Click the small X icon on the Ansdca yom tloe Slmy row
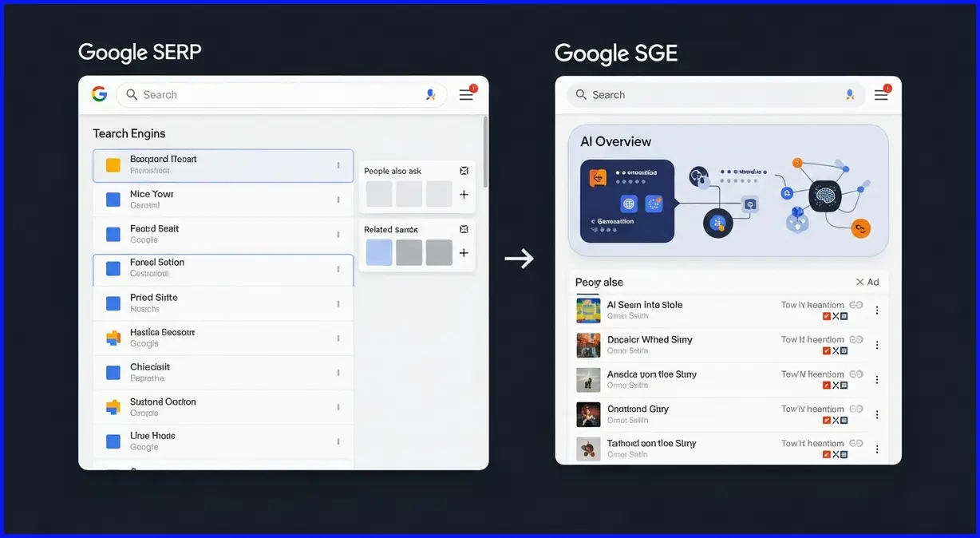 coord(836,386)
